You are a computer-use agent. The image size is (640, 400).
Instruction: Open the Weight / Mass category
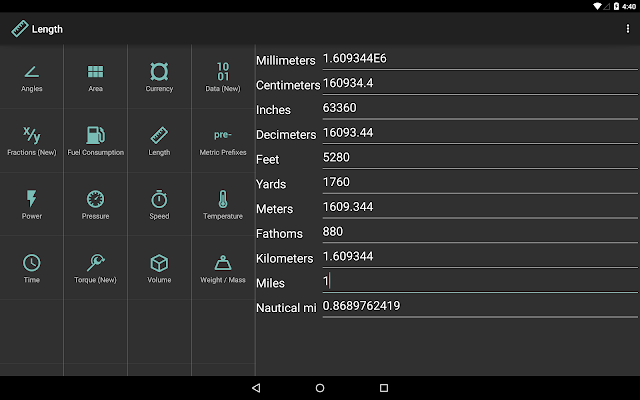coord(223,268)
